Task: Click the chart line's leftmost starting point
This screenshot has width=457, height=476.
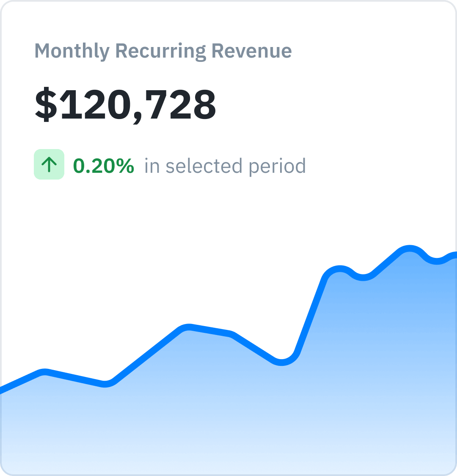Action: point(2,390)
